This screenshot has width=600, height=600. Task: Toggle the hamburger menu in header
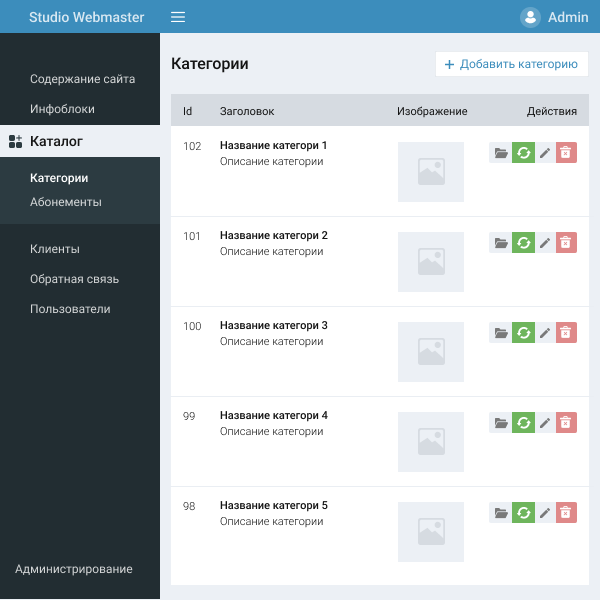178,17
